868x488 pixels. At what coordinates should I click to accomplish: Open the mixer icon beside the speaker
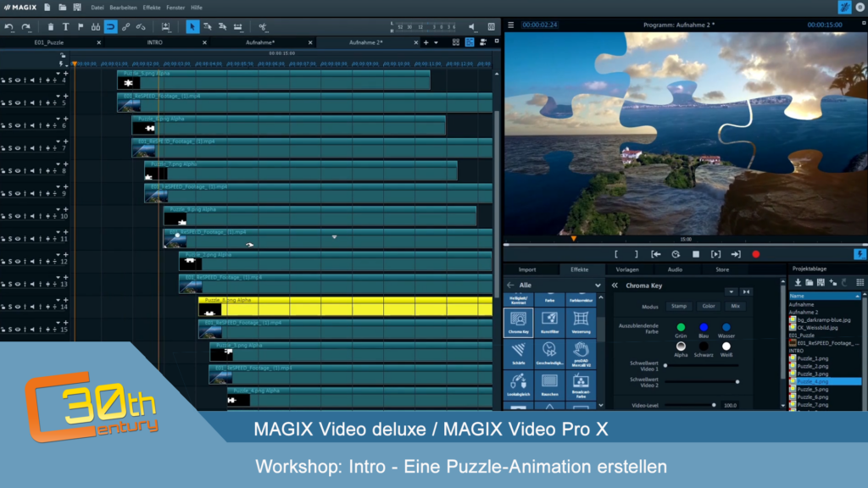coord(491,26)
